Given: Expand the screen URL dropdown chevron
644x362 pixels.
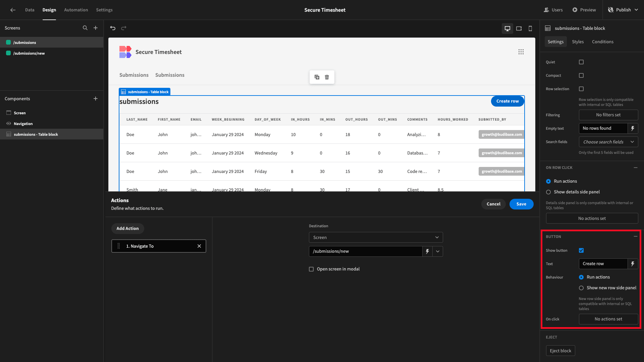Looking at the screenshot, I should pos(438,251).
